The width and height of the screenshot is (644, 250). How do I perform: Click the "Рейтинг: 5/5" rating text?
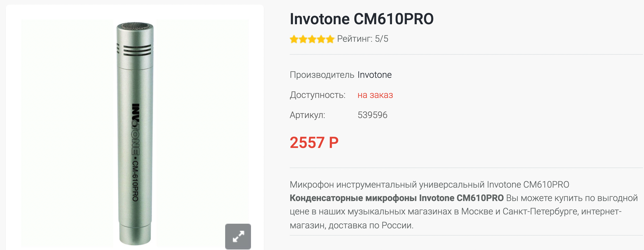click(x=363, y=39)
